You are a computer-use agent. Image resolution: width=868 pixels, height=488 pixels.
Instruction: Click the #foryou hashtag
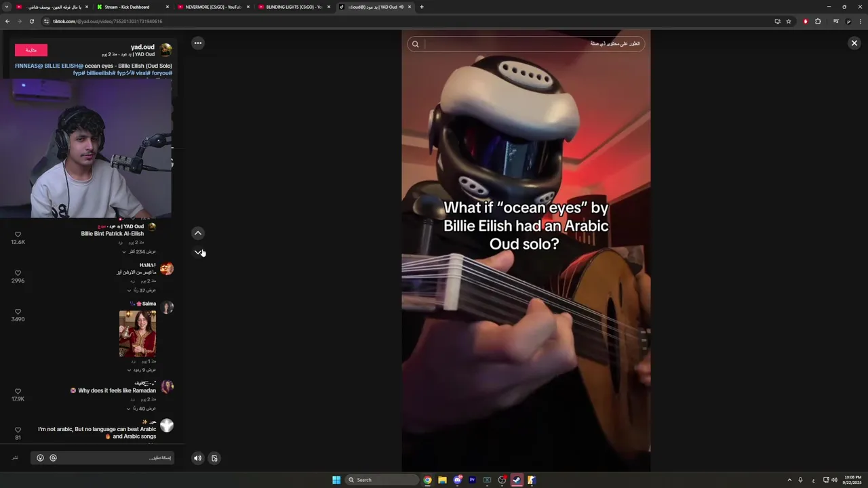pyautogui.click(x=161, y=73)
